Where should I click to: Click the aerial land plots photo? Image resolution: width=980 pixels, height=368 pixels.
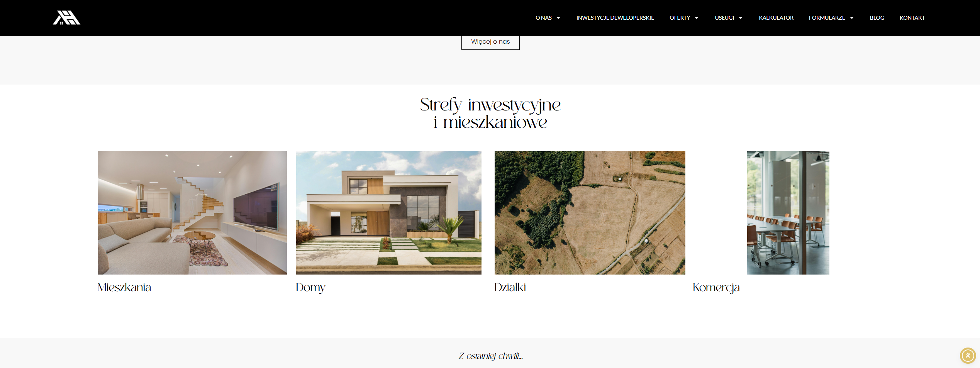click(590, 213)
